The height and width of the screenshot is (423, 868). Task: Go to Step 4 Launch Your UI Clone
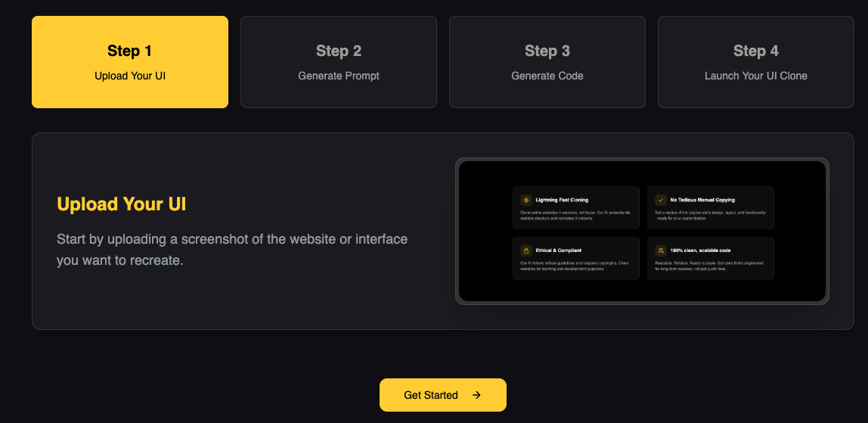pyautogui.click(x=756, y=62)
